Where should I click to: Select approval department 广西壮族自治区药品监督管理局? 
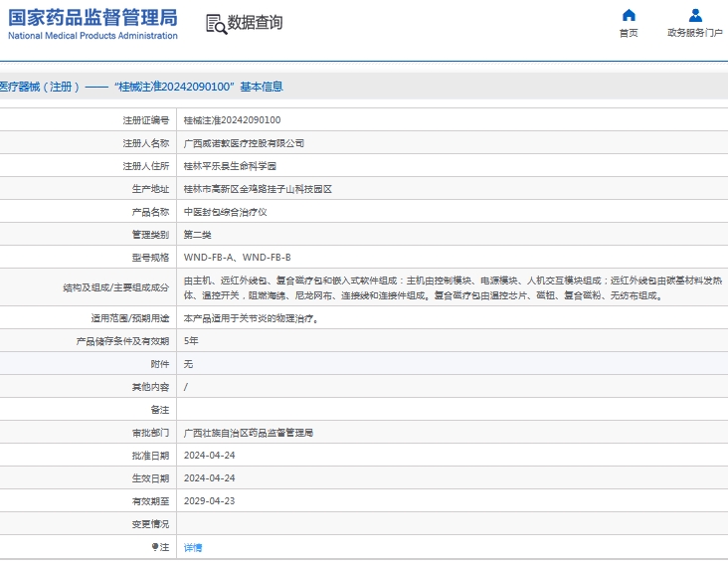(x=249, y=433)
